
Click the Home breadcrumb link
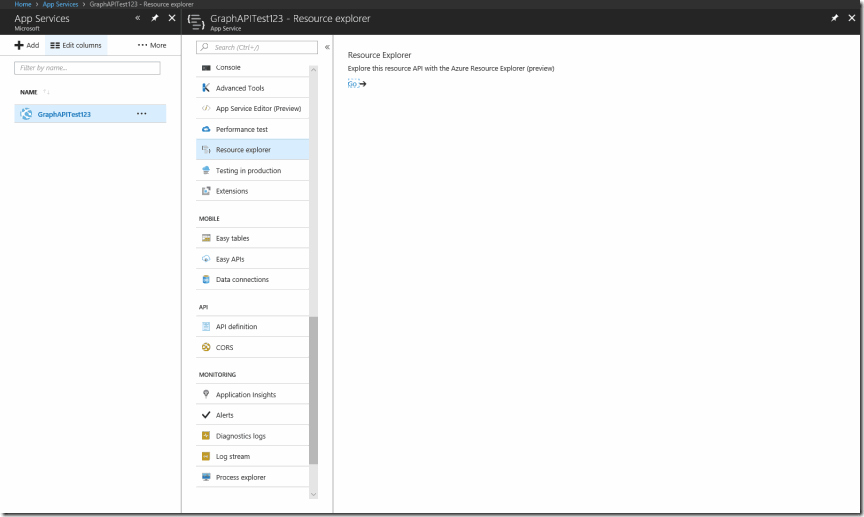coord(23,4)
